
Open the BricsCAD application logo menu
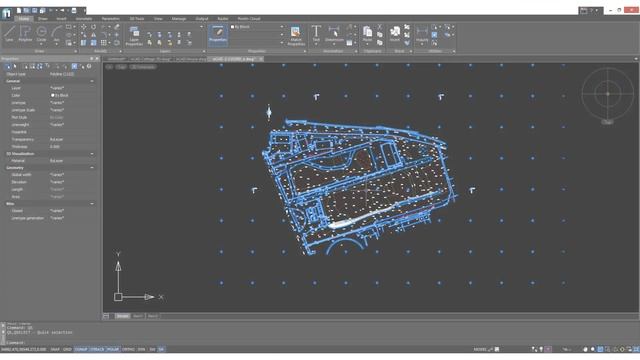(x=6, y=13)
